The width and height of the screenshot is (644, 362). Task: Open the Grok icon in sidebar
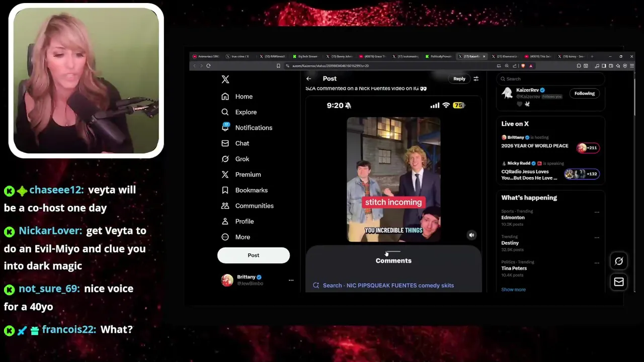tap(225, 159)
